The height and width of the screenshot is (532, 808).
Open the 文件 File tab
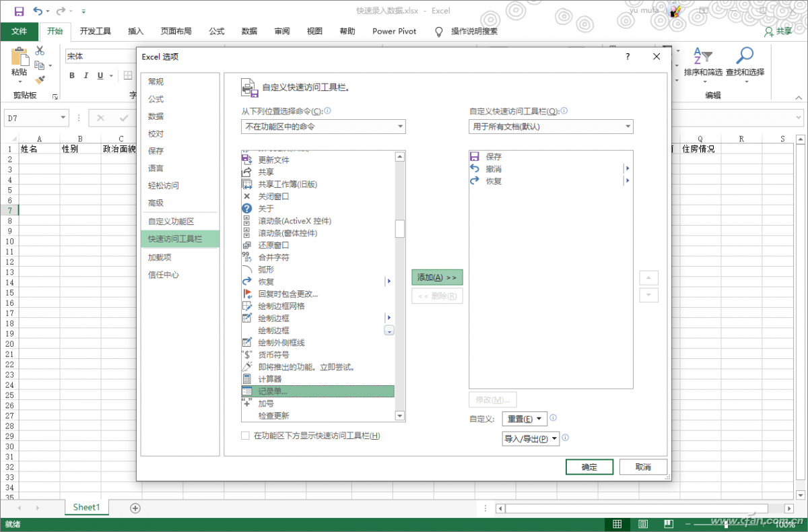(20, 31)
